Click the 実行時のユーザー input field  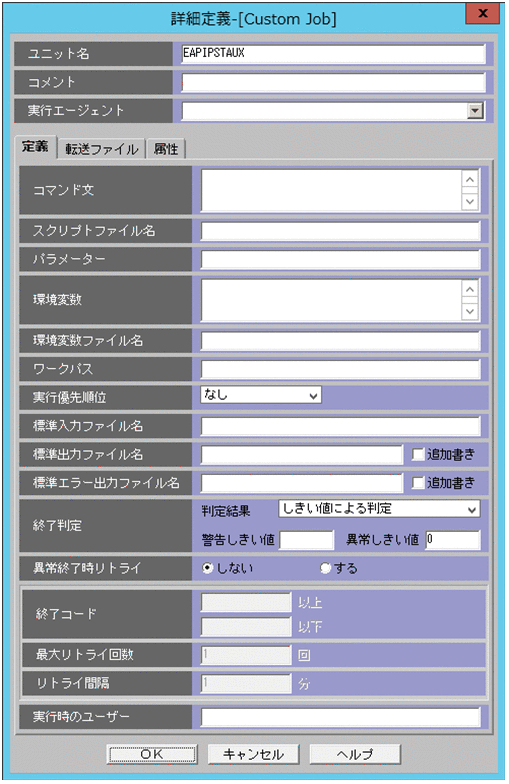pyautogui.click(x=340, y=717)
